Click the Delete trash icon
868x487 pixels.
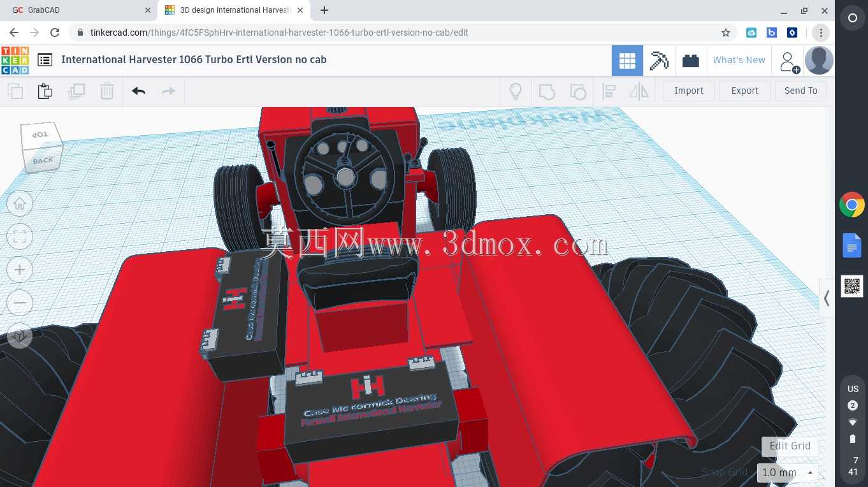click(x=106, y=91)
